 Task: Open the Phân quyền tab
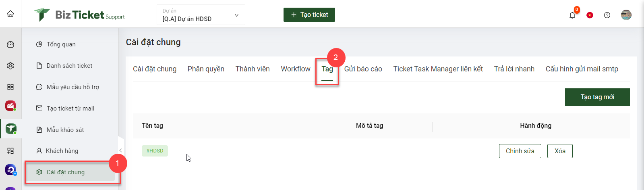coord(206,69)
